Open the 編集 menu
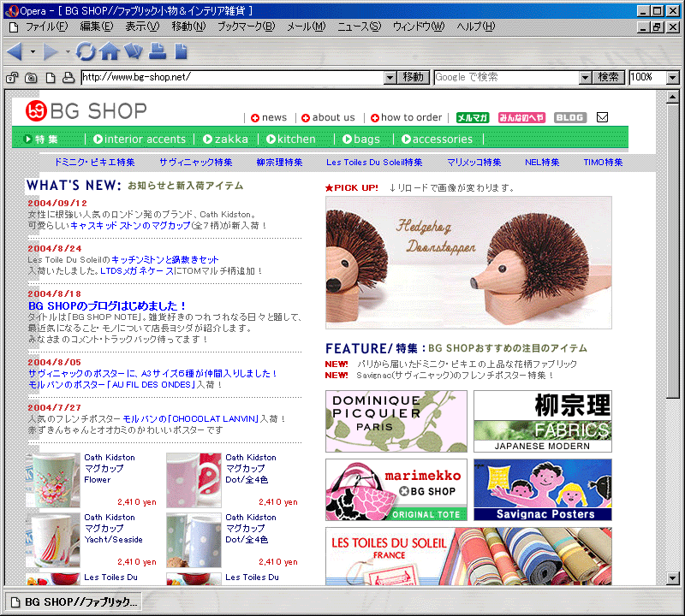Image resolution: width=685 pixels, height=616 pixels. (x=97, y=27)
